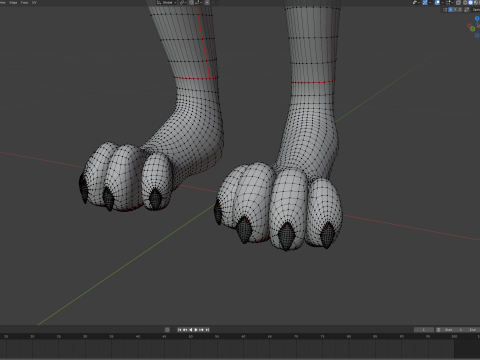Open the UV menu
The image size is (480, 360).
[x=34, y=2]
